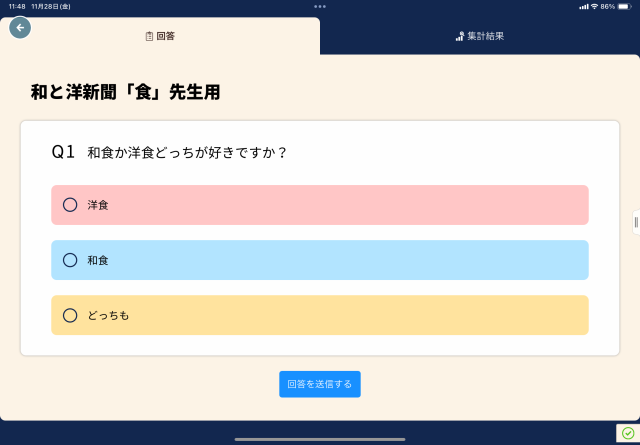This screenshot has width=640, height=445.
Task: Pull the side panel handle on right edge
Action: [636, 221]
